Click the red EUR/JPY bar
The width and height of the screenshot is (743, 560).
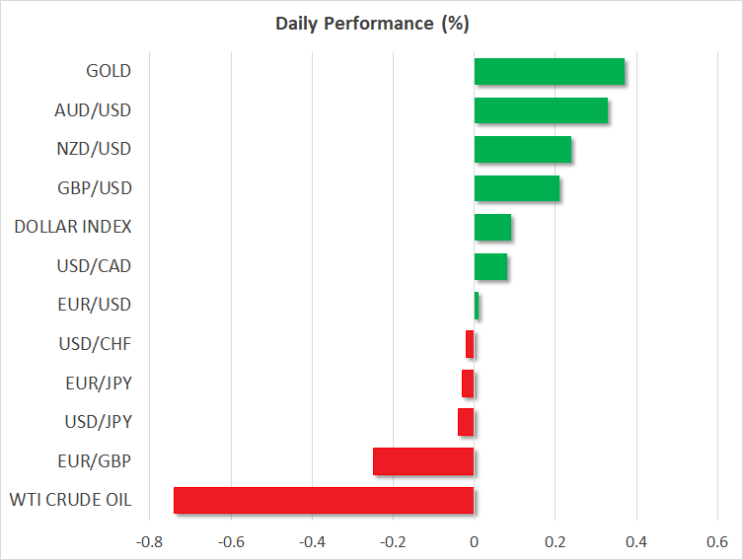[x=468, y=384]
